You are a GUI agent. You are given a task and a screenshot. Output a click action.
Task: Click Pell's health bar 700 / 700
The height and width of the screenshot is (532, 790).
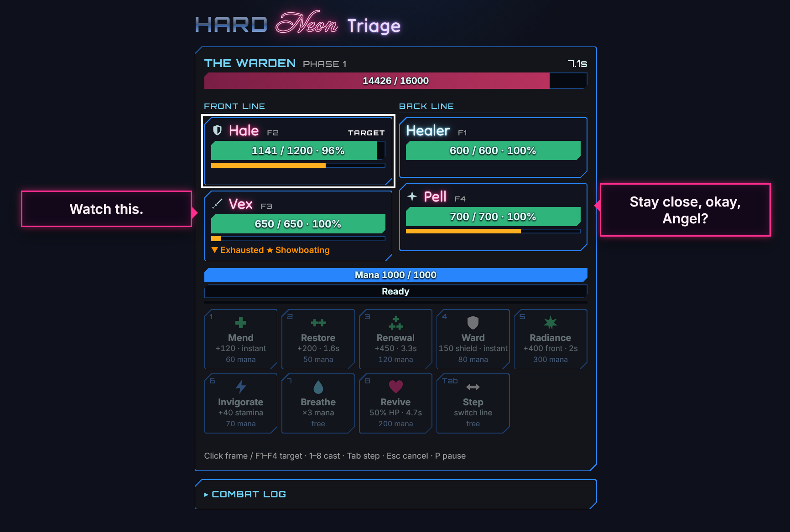tap(493, 217)
